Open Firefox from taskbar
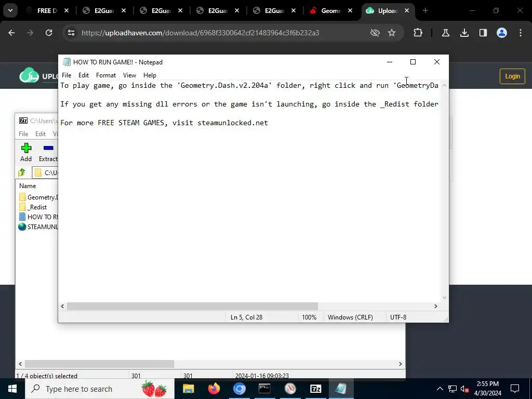The image size is (532, 399). coord(214,389)
